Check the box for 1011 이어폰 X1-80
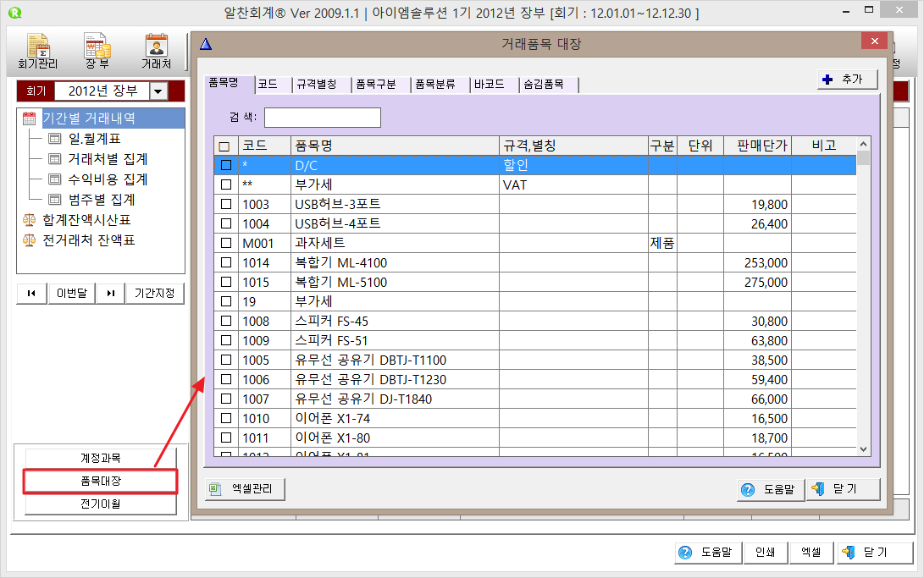924x578 pixels. 225,438
